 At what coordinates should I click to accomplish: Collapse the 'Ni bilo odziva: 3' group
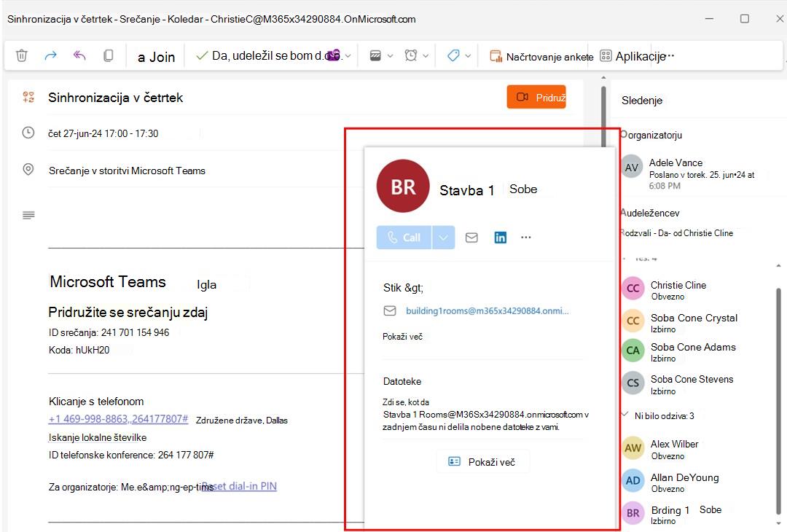(x=625, y=415)
